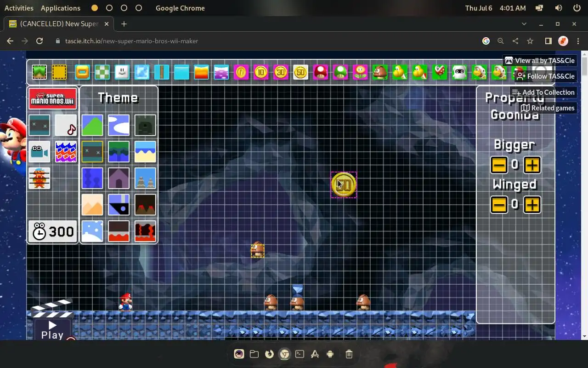The width and height of the screenshot is (588, 368).
Task: Go back in Chrome
Action: click(x=10, y=41)
